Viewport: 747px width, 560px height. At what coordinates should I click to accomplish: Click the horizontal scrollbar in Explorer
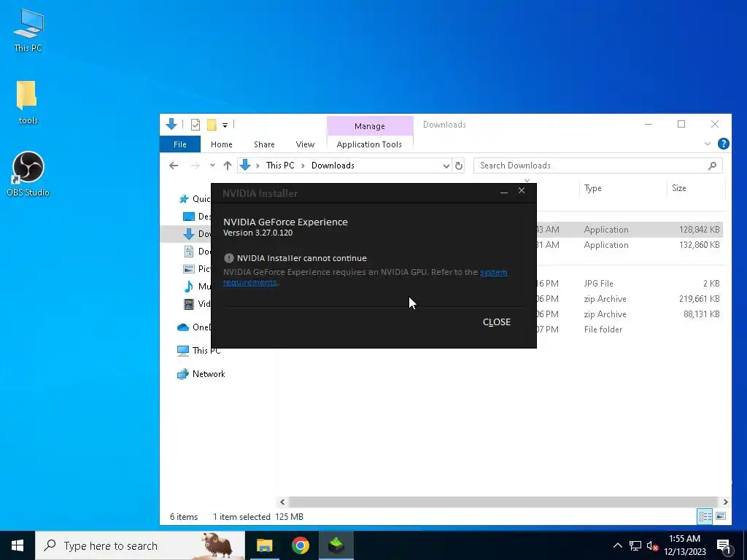(x=503, y=502)
